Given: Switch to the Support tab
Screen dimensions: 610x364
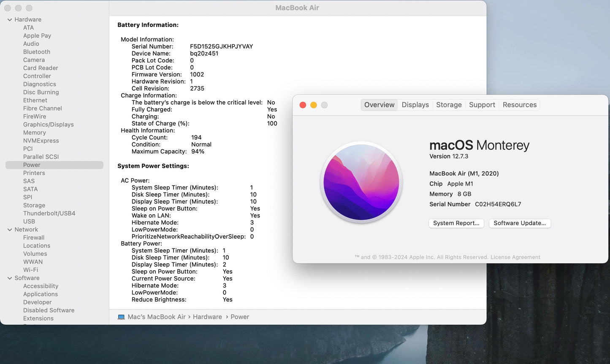Looking at the screenshot, I should tap(482, 105).
